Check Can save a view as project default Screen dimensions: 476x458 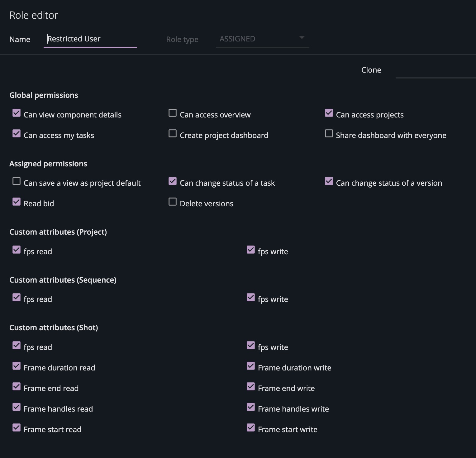17,181
